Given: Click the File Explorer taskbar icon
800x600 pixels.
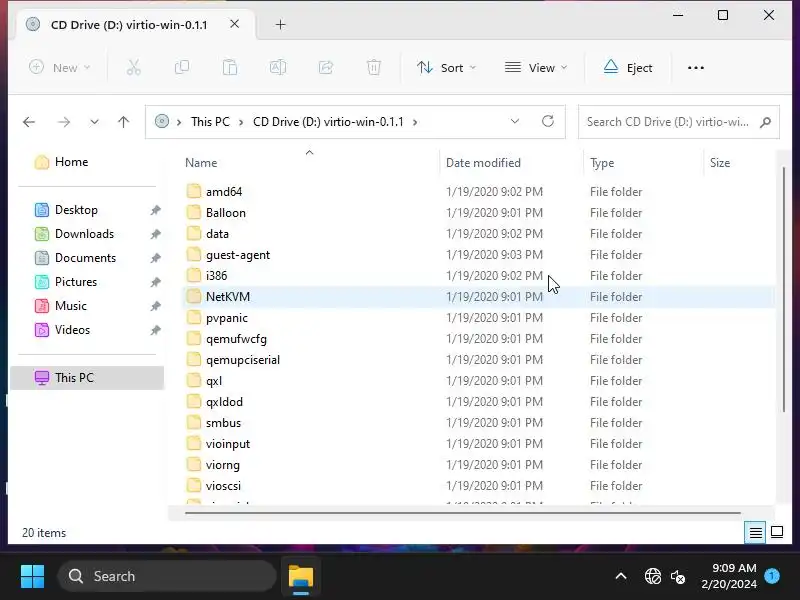Looking at the screenshot, I should [301, 577].
